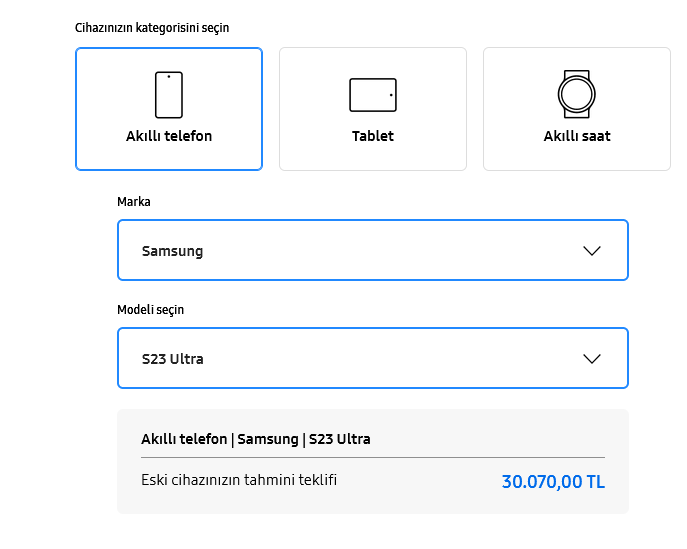Click the Cihazınızın kategorisini seçin heading
This screenshot has height=549, width=687.
(x=152, y=28)
